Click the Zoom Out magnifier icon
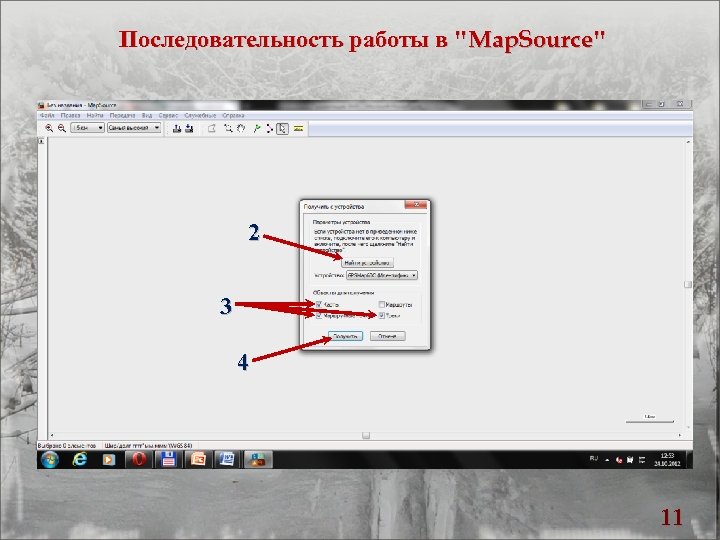This screenshot has width=720, height=540. tap(62, 128)
